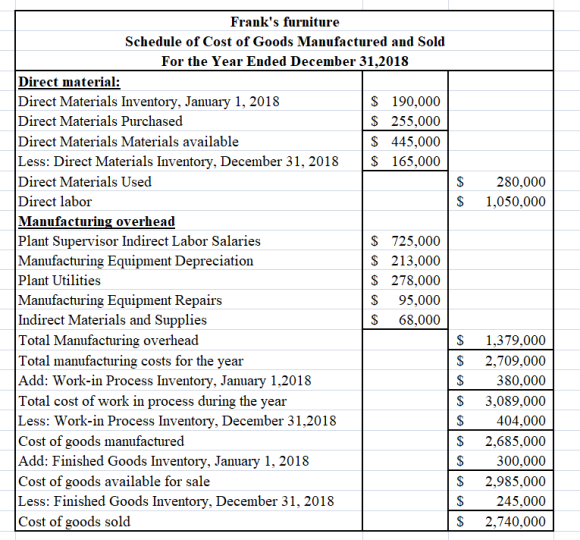Click Plant Supervisor Indirect Labor Salaries label

coord(139,241)
